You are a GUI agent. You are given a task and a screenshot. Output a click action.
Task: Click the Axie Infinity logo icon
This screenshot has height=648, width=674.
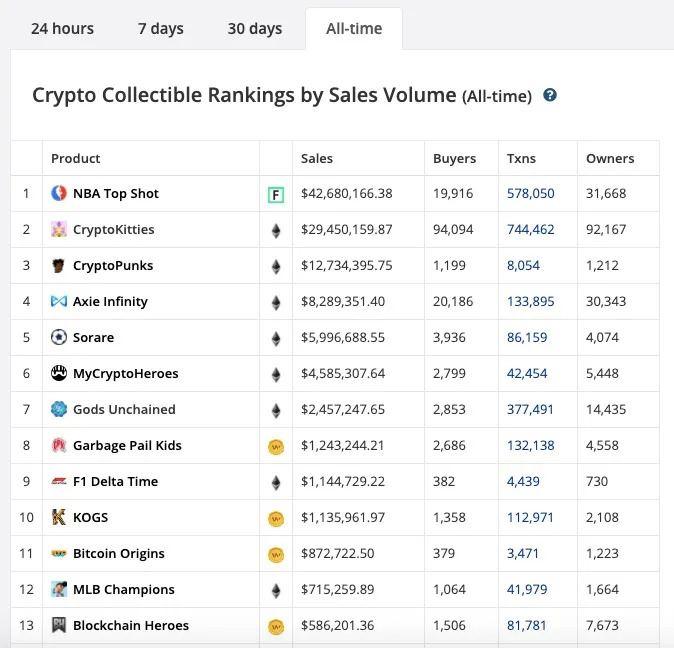[59, 301]
